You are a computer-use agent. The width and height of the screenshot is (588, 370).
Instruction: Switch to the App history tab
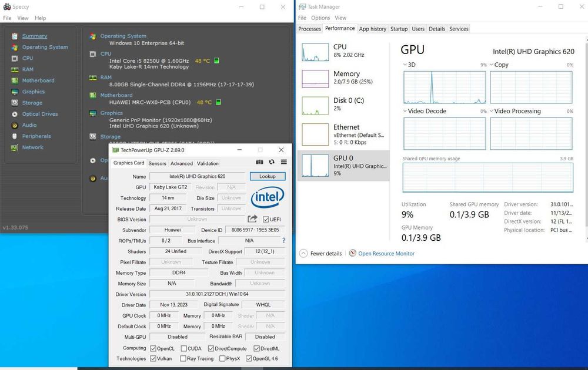point(372,29)
